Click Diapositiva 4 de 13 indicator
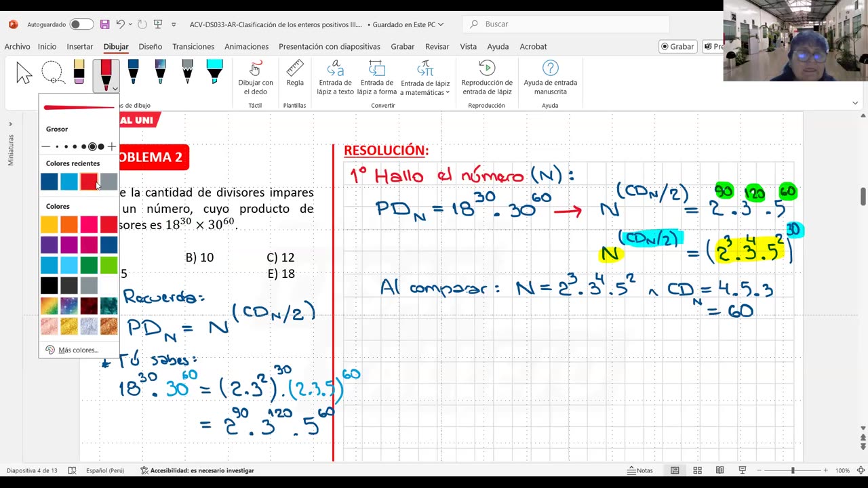868x488 pixels. tap(32, 470)
